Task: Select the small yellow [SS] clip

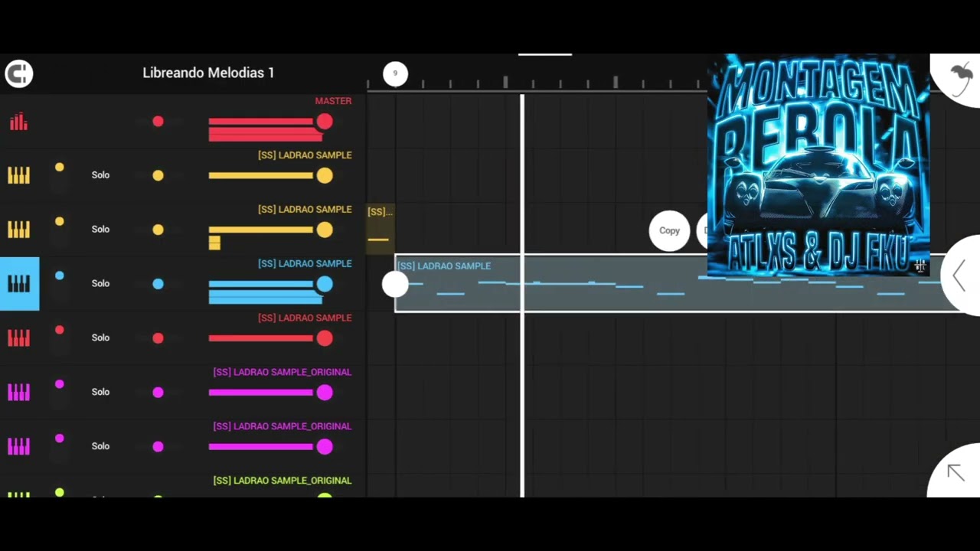Action: point(380,229)
